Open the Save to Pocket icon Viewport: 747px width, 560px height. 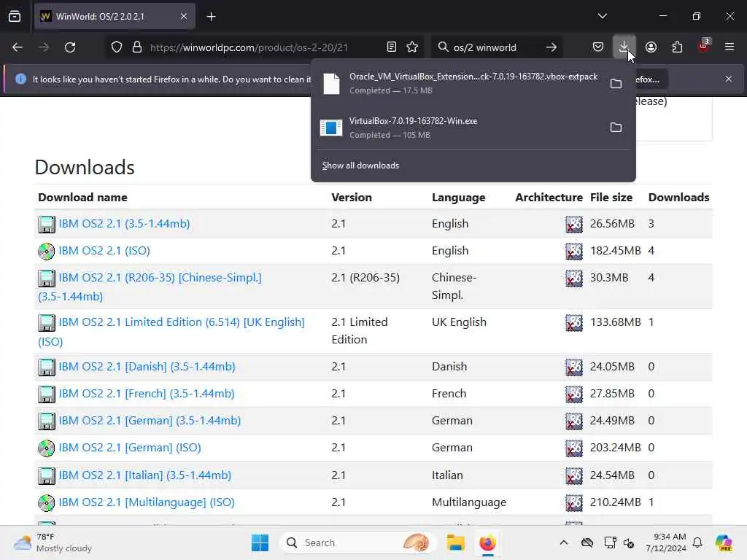598,47
